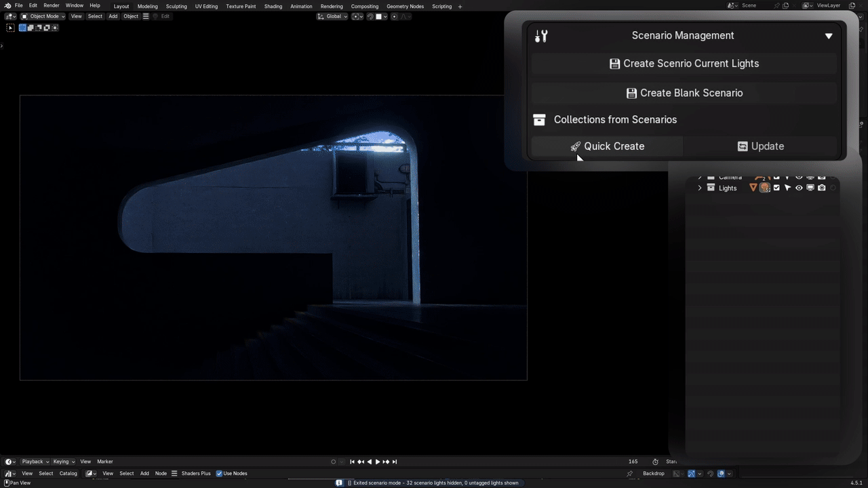This screenshot has width=868, height=488.
Task: Click the Create Blank Scenario button
Action: click(x=684, y=93)
